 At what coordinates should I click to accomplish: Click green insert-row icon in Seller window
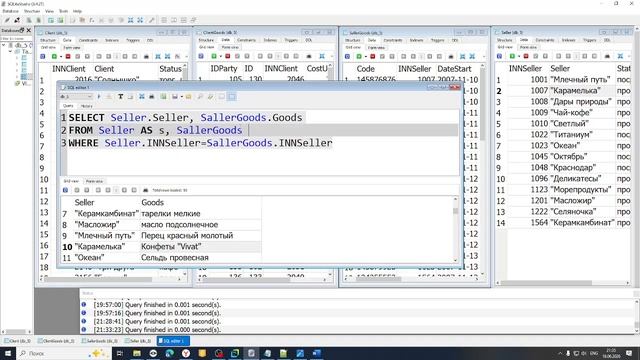click(x=512, y=56)
